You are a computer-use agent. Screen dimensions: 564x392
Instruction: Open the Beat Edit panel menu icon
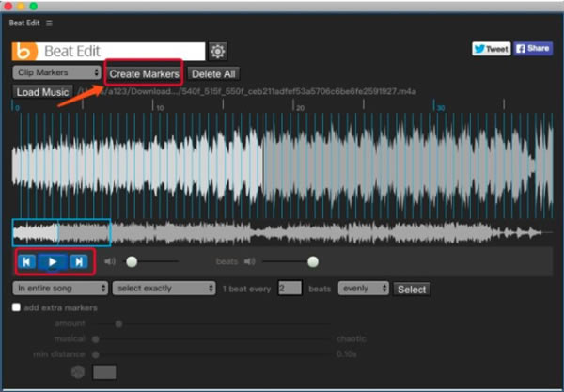point(49,23)
